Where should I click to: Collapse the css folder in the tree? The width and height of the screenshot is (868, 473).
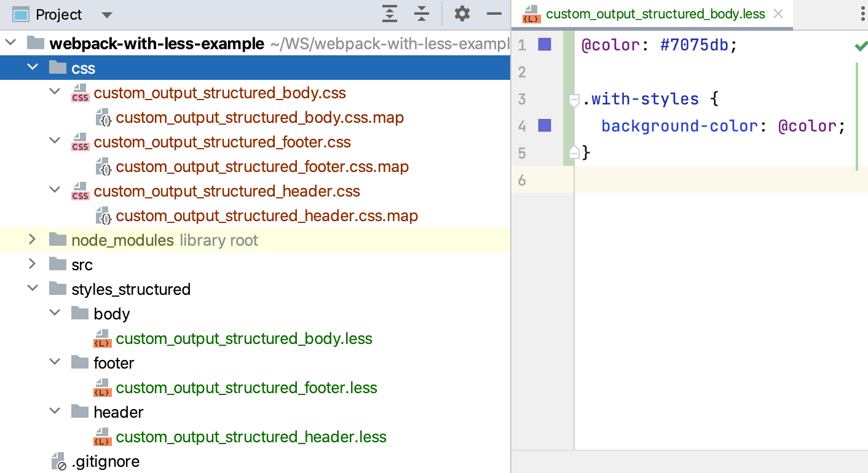point(33,68)
